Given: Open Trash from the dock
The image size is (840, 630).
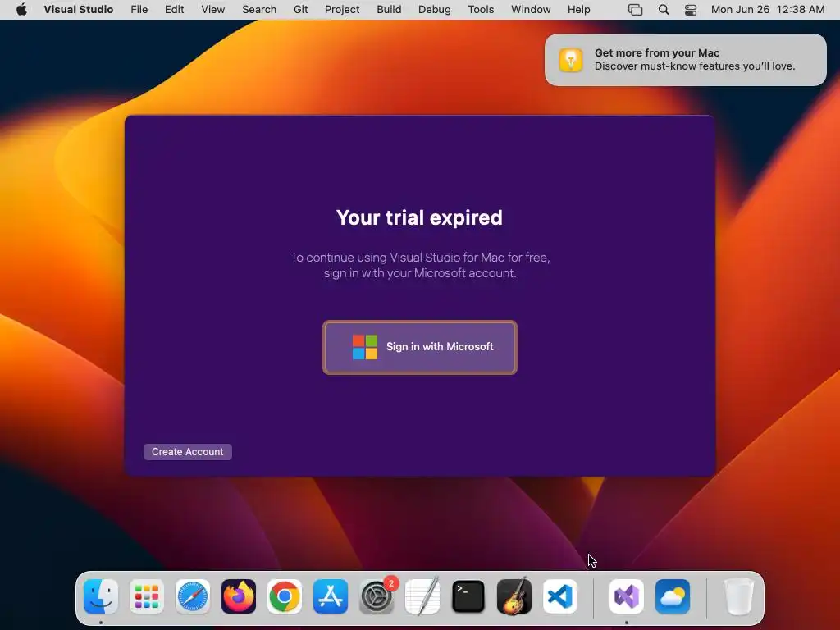Looking at the screenshot, I should click(739, 596).
